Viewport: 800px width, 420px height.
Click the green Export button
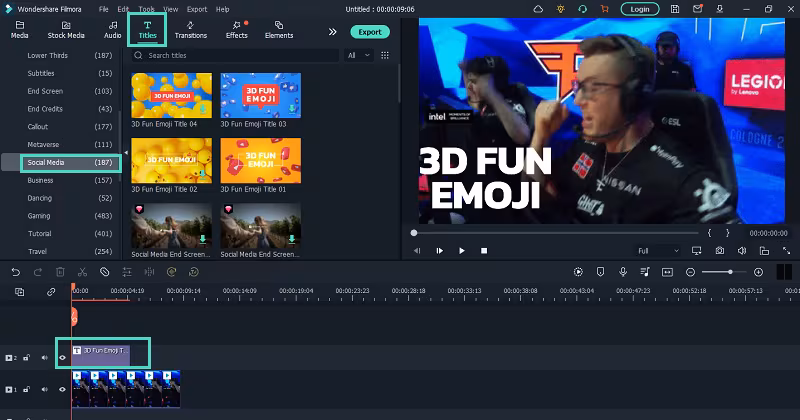(x=370, y=32)
